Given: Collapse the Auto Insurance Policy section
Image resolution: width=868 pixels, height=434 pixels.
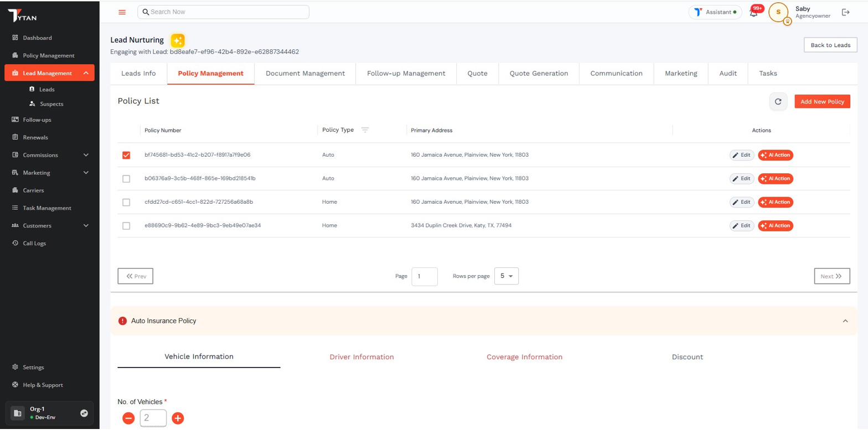Looking at the screenshot, I should pyautogui.click(x=845, y=321).
